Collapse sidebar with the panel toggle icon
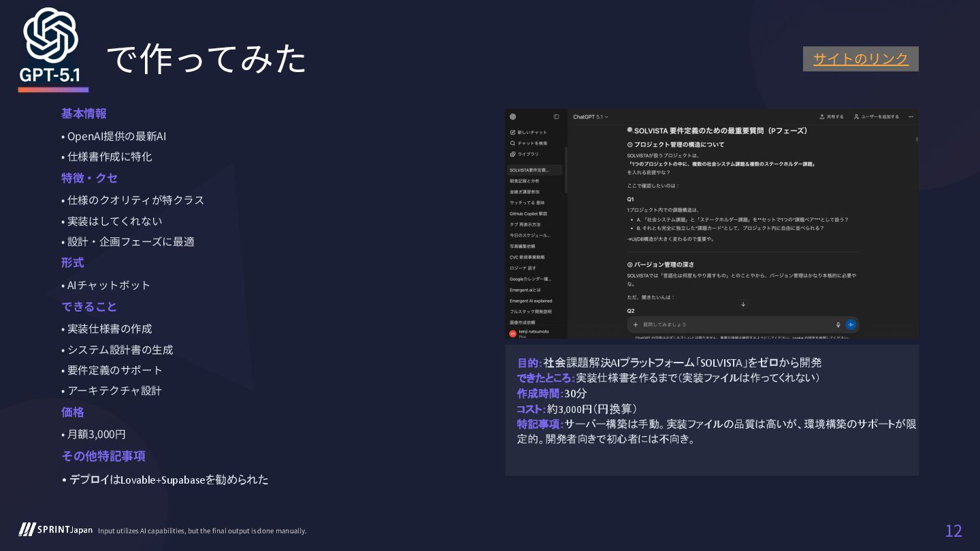 (x=556, y=117)
